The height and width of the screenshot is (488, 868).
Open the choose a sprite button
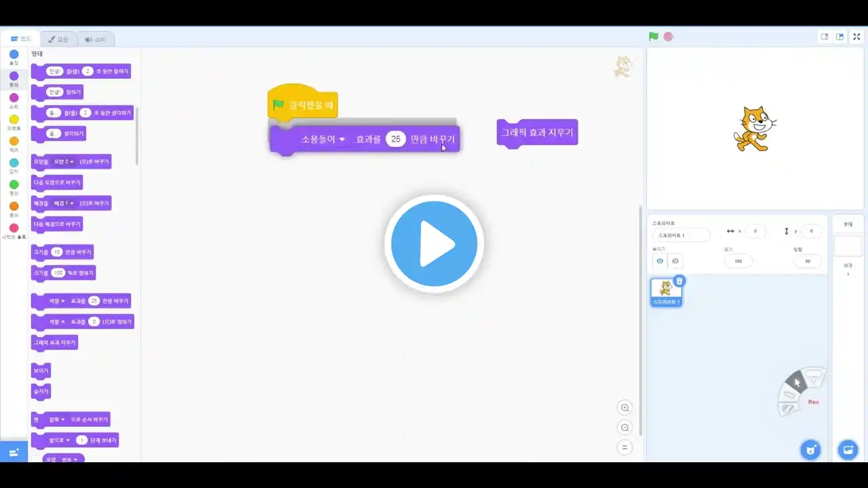click(x=810, y=449)
